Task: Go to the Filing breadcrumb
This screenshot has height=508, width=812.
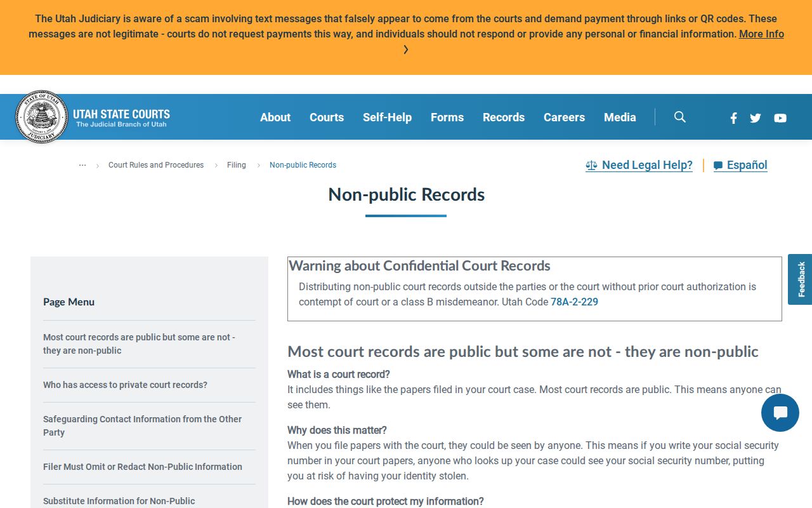Action: [x=237, y=165]
